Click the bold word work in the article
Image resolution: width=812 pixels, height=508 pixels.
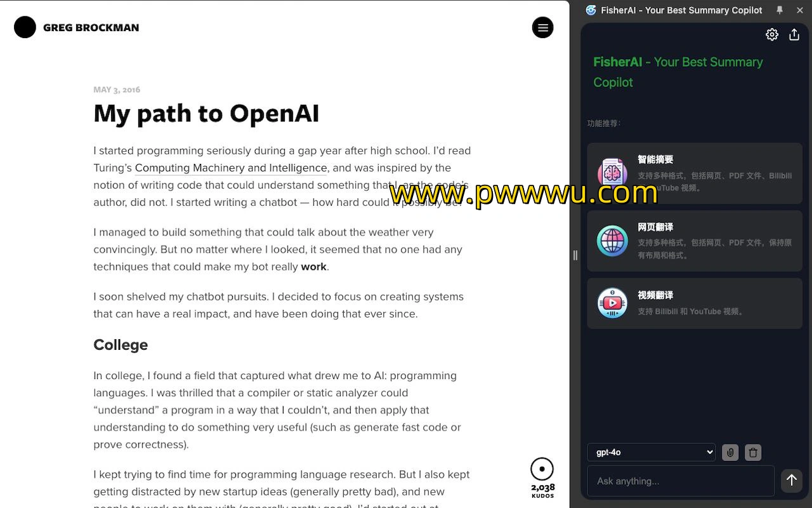[x=313, y=267]
